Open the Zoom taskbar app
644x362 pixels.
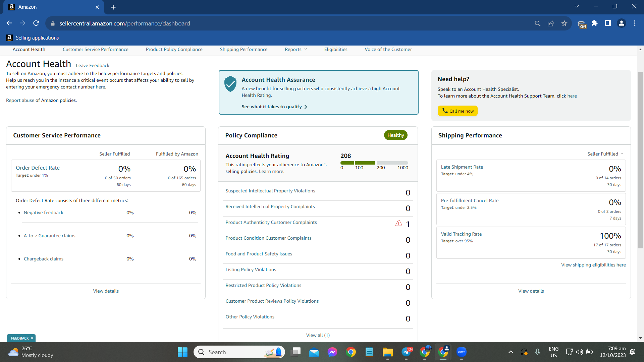(x=462, y=352)
